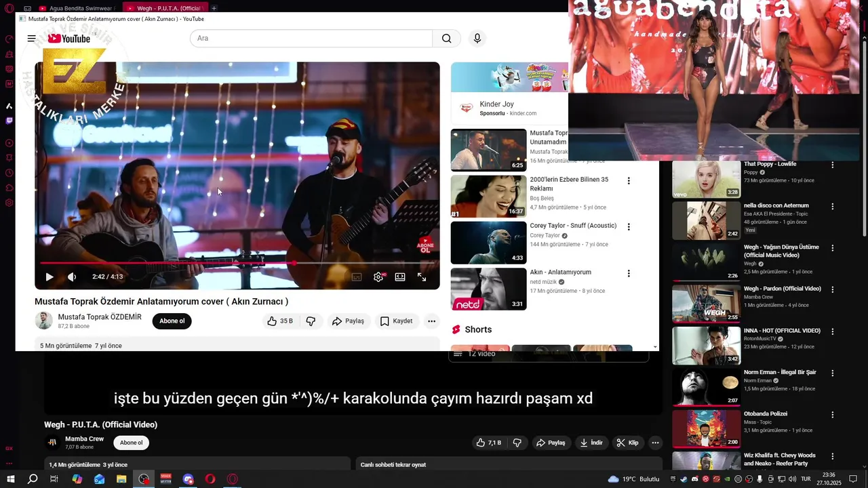This screenshot has height=488, width=868.
Task: Open 2000'lerin Ezbere Bilinen 35 Reklamı video
Action: coord(569,184)
